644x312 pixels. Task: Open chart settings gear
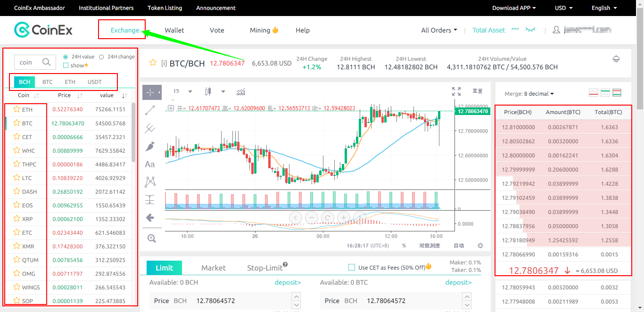click(480, 246)
